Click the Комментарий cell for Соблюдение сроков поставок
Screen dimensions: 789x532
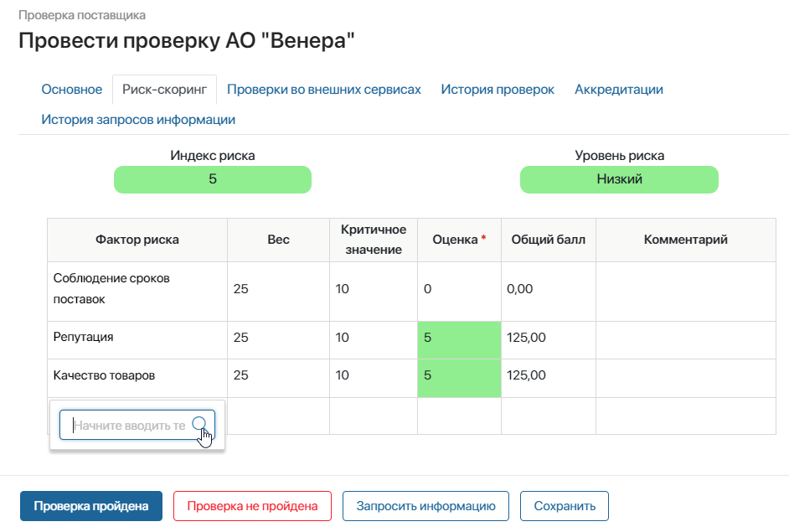(686, 291)
